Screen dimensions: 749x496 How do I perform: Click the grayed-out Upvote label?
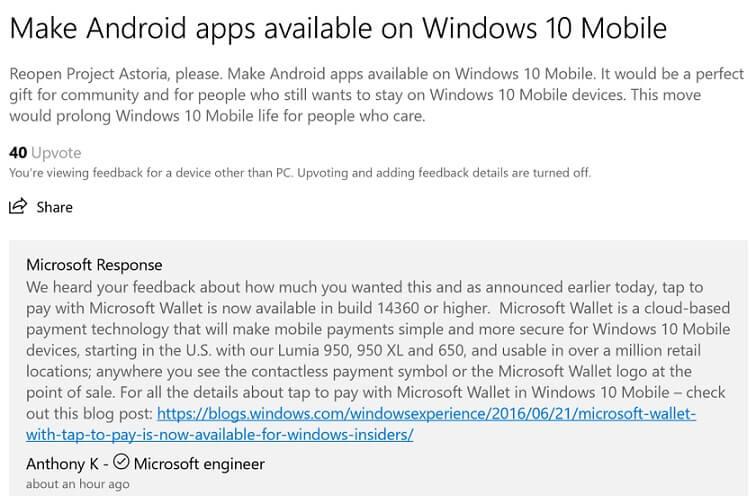click(x=56, y=153)
